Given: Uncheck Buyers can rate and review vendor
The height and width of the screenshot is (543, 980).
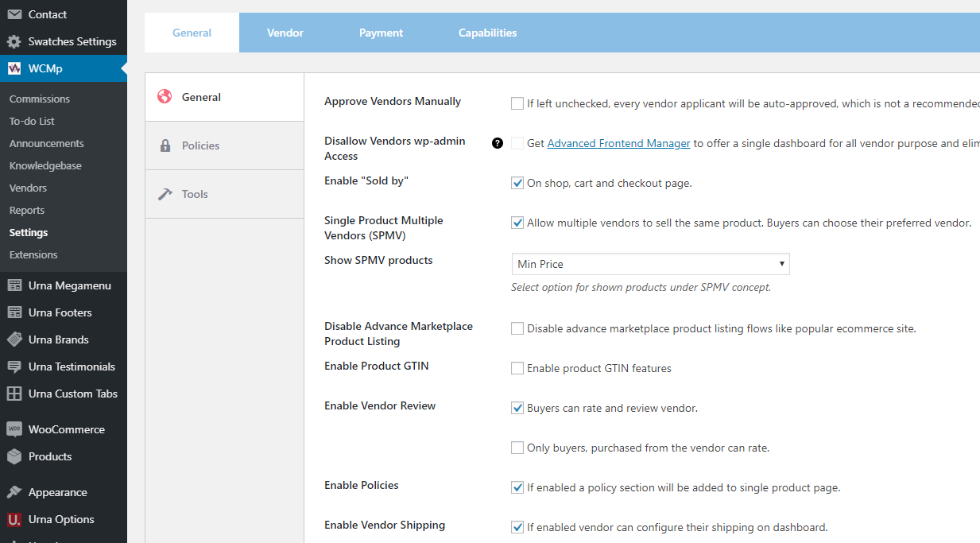Looking at the screenshot, I should click(x=517, y=408).
